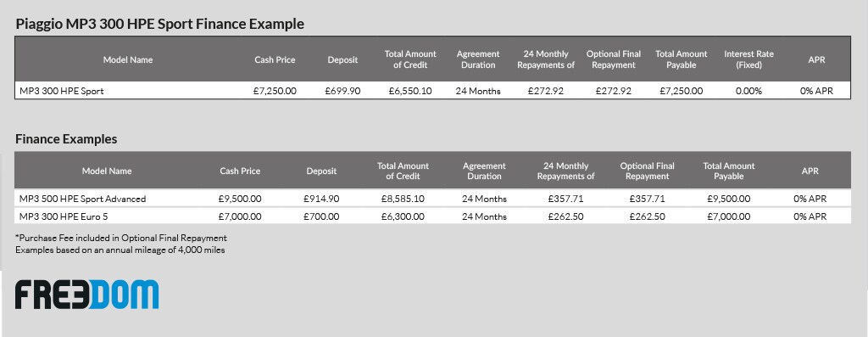Click the Interest Rate (Fixed) column header
868x337 pixels.
[x=749, y=59]
